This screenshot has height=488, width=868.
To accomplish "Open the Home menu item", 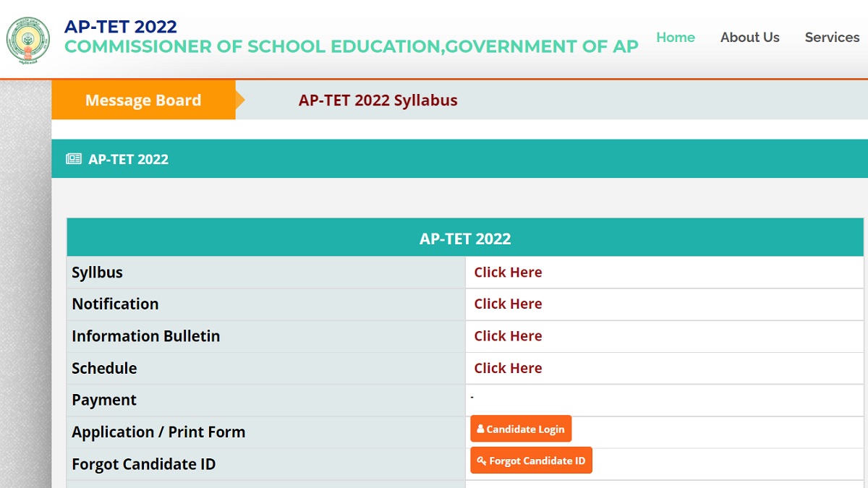I will [676, 38].
